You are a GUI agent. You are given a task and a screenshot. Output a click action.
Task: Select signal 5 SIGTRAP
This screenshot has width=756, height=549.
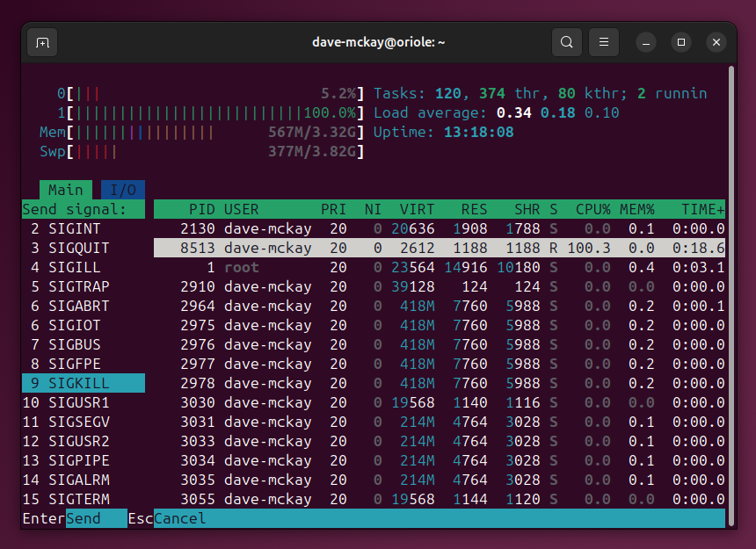point(84,286)
